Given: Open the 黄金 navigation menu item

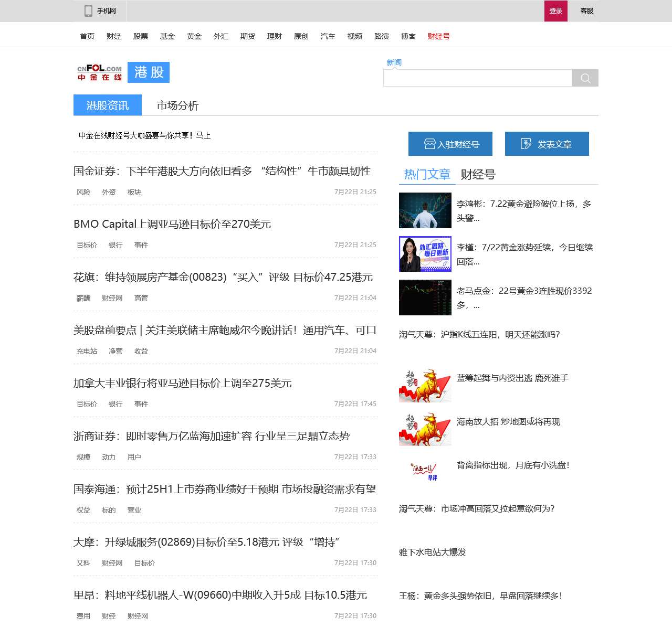Looking at the screenshot, I should (x=194, y=36).
